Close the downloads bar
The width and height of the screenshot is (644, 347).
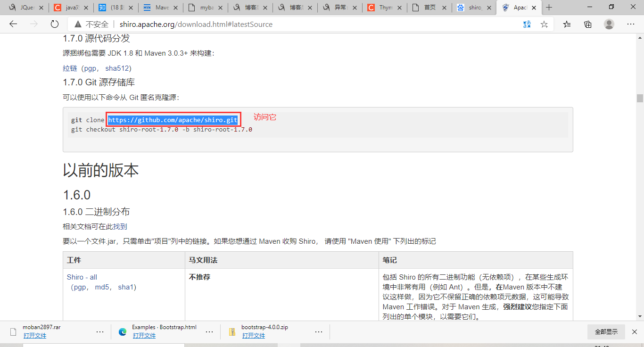point(635,331)
